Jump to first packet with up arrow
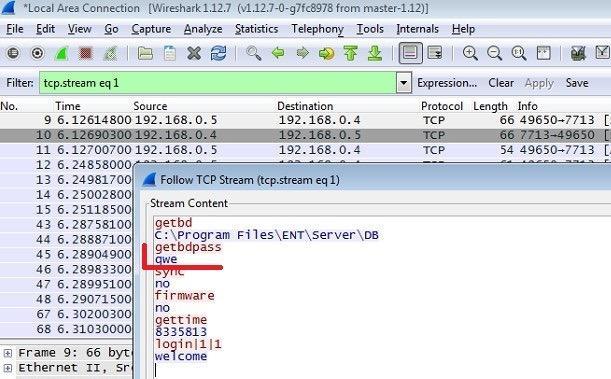Screen dimensions: 611x379 (x=350, y=53)
